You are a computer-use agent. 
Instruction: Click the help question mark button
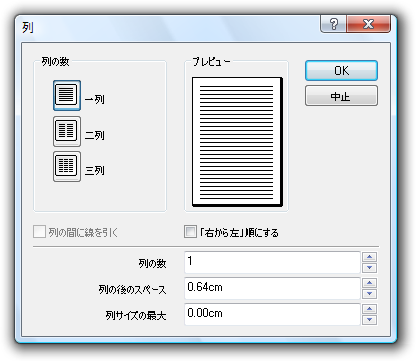pyautogui.click(x=333, y=24)
